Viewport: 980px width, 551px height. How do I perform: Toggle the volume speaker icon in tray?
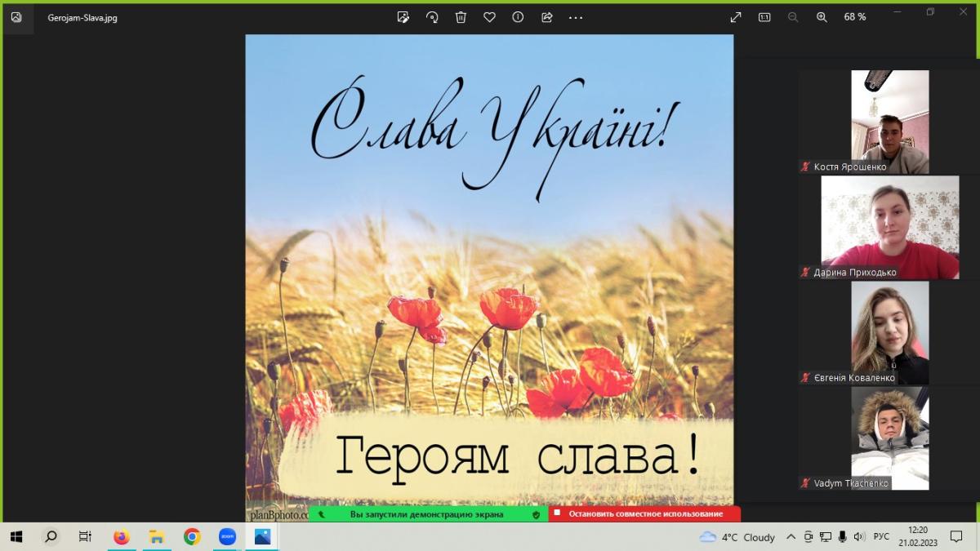point(858,537)
